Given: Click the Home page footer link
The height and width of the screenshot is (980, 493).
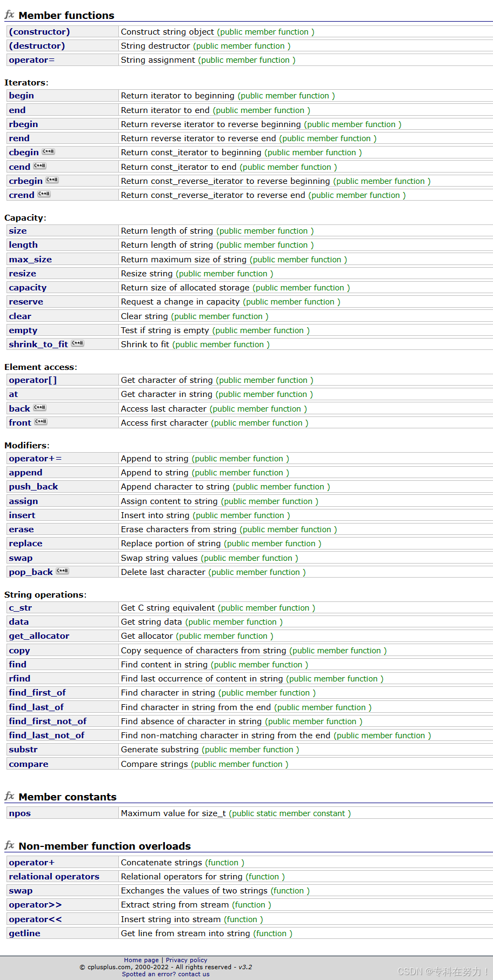Looking at the screenshot, I should click(x=141, y=960).
